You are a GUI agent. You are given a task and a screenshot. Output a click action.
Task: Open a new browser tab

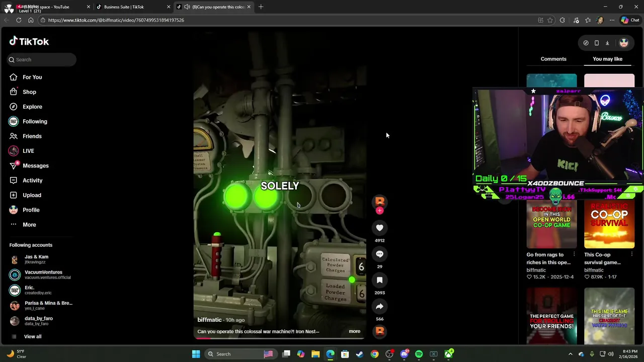261,7
